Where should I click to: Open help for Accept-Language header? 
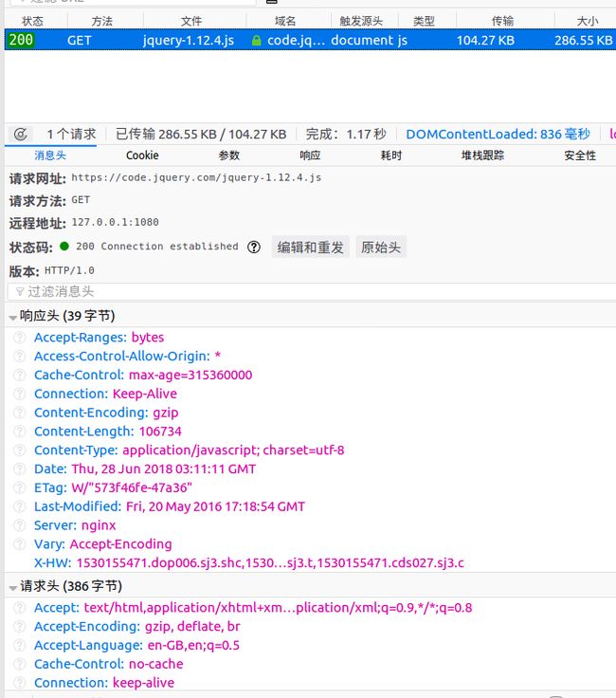(x=20, y=645)
